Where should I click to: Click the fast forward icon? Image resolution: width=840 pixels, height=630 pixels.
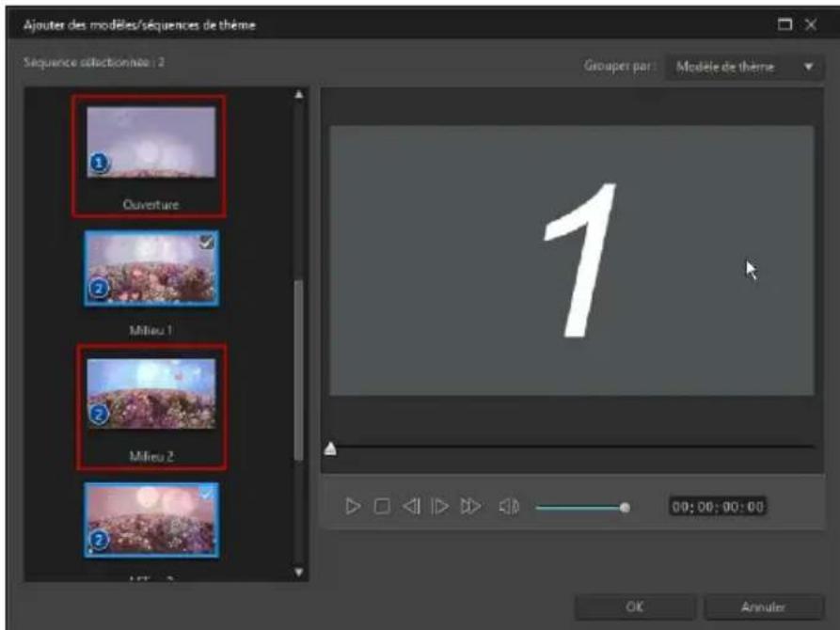tap(470, 507)
